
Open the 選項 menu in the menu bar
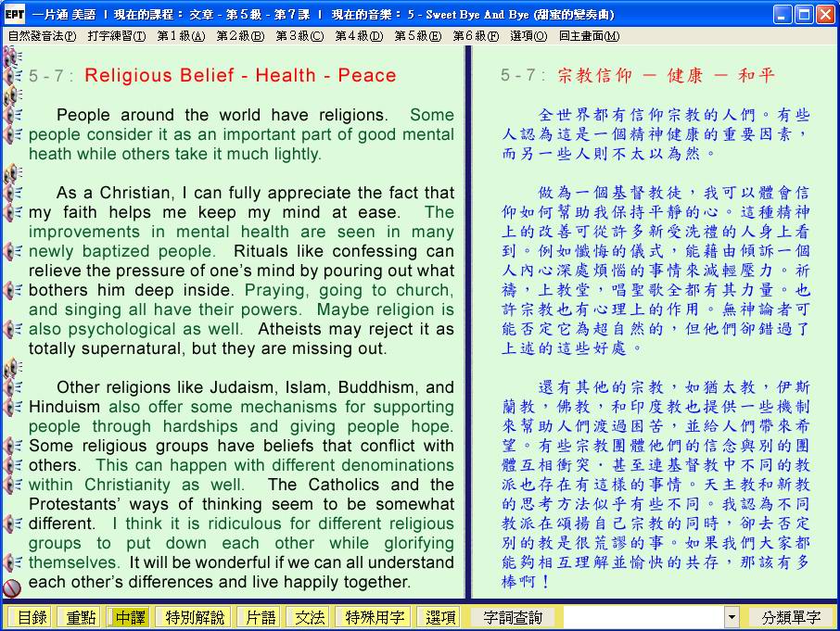point(528,35)
